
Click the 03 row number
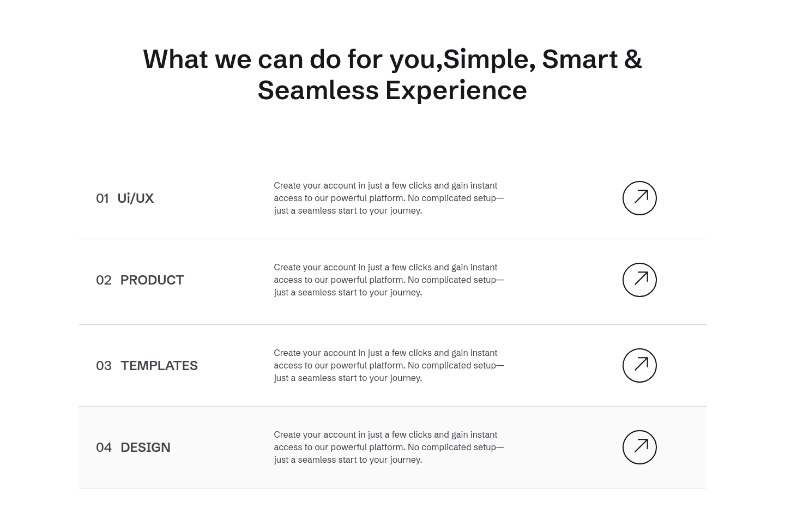point(104,366)
